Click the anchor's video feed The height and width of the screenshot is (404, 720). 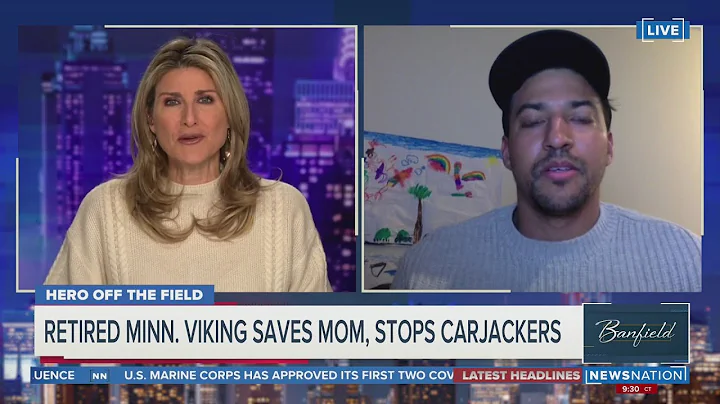(187, 158)
